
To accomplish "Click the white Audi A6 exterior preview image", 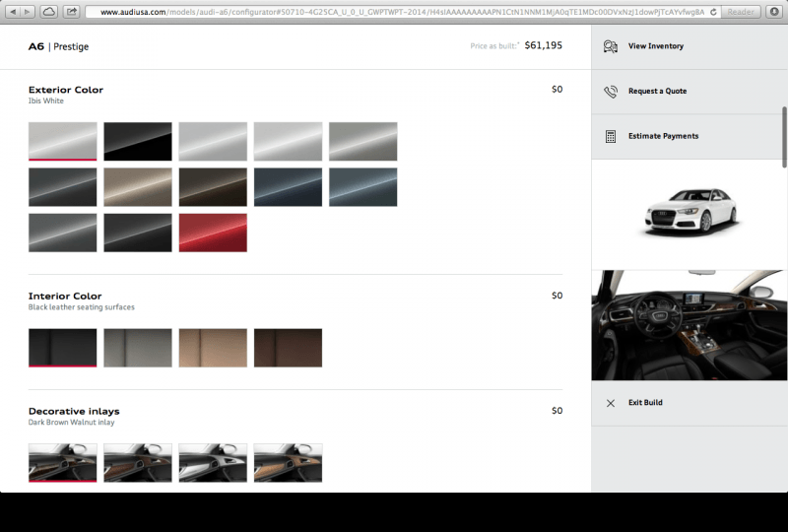I will click(691, 212).
